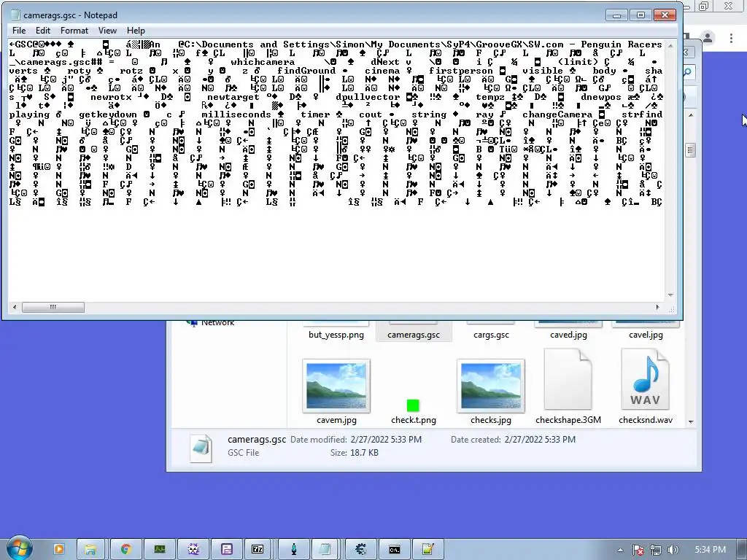Open Action Center flag icon

(x=638, y=550)
